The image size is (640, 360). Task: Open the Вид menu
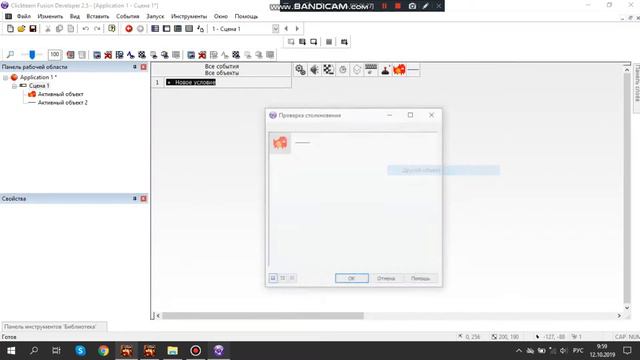(75, 16)
